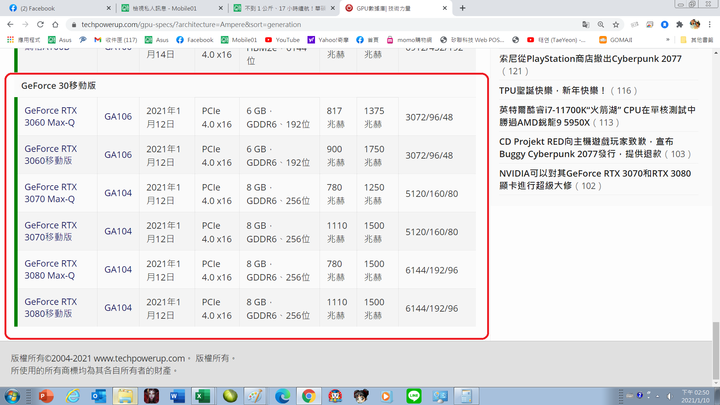The width and height of the screenshot is (720, 405).
Task: Open the Chrome three-dot menu
Action: coord(710,24)
